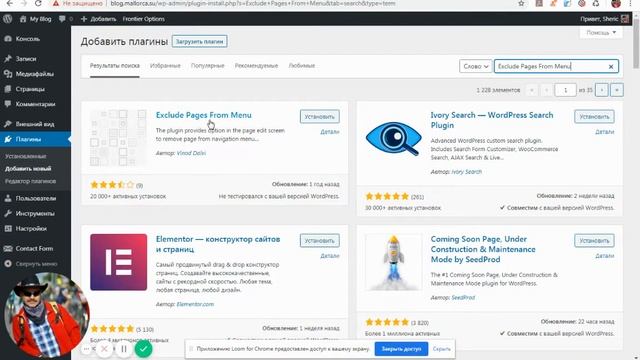Finish recording with green checkmark
This screenshot has height=360, width=640.
click(x=143, y=349)
